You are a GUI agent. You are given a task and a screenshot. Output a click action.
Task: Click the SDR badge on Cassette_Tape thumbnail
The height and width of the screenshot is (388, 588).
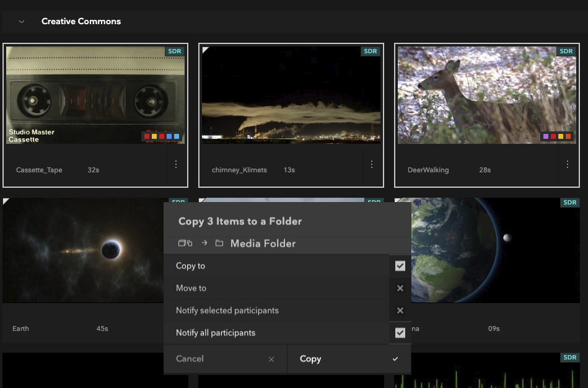click(174, 51)
